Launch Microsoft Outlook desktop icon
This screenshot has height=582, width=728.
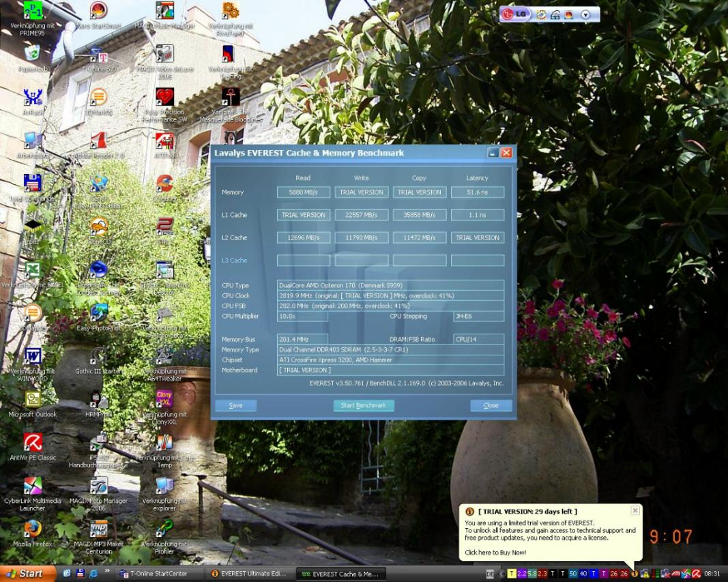pos(32,400)
